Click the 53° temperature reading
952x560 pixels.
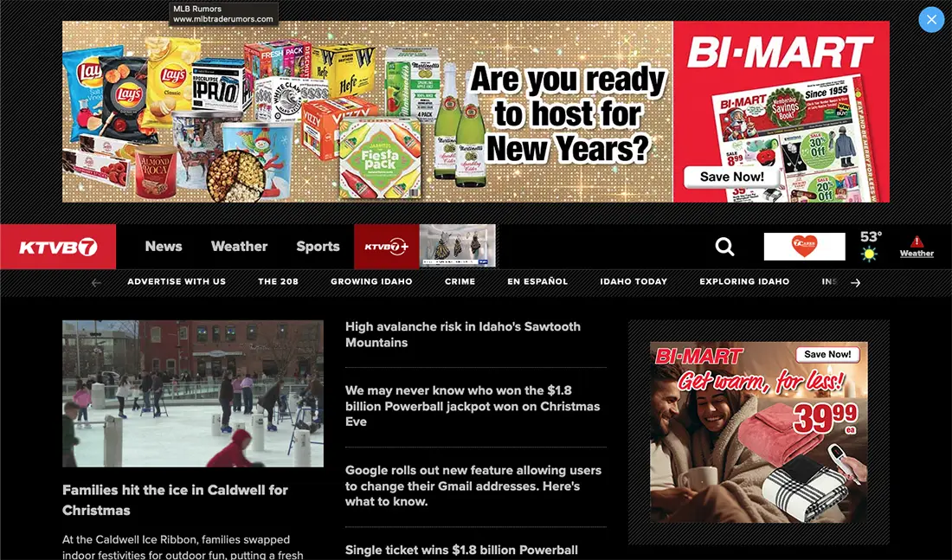tap(871, 237)
